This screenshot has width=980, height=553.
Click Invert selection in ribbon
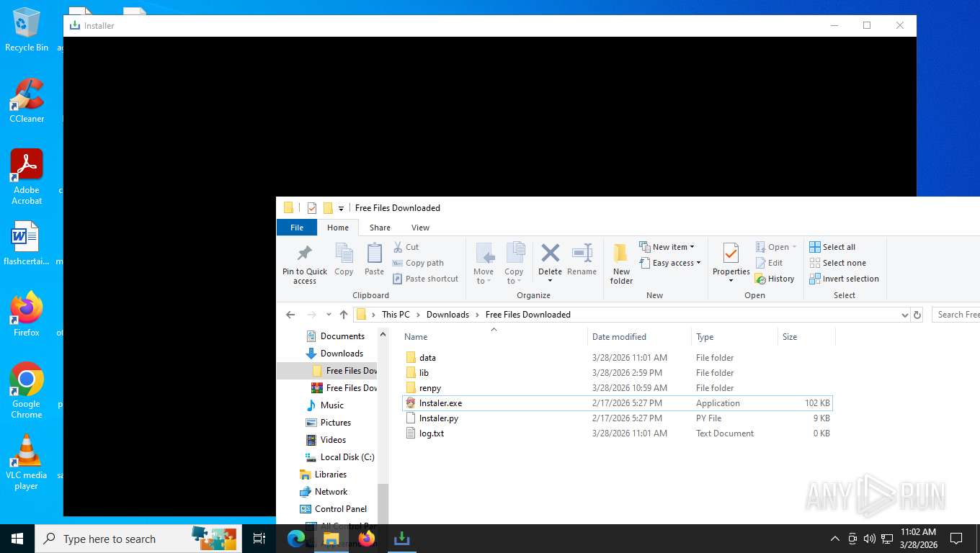[x=844, y=279]
